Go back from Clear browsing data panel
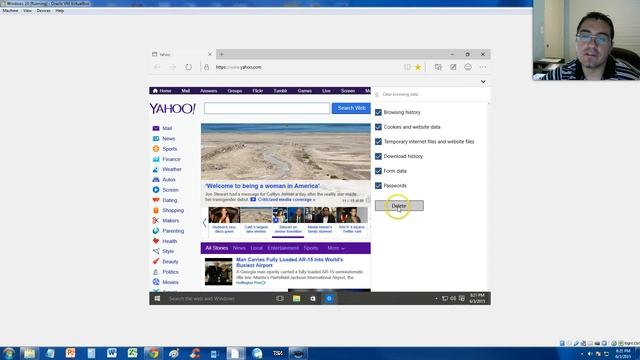Image resolution: width=640 pixels, height=360 pixels. (x=377, y=94)
